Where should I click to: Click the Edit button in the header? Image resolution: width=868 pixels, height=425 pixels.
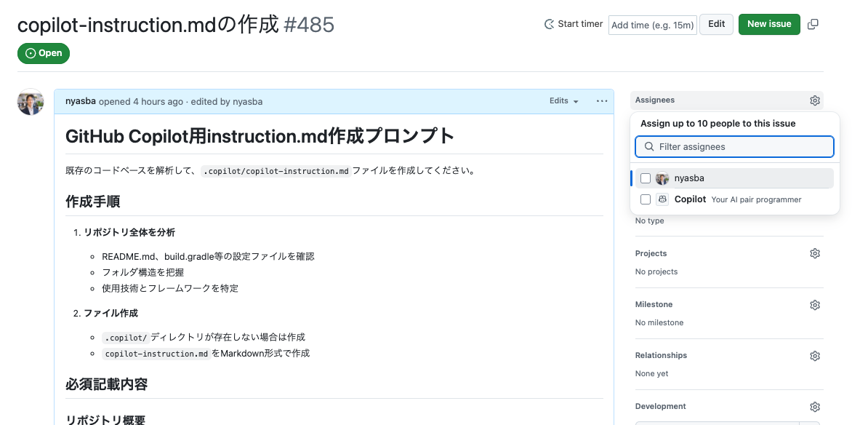click(x=716, y=24)
